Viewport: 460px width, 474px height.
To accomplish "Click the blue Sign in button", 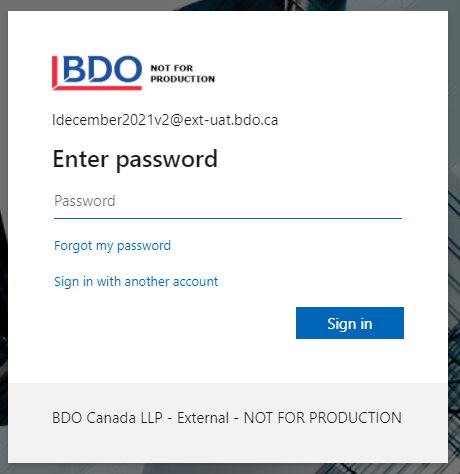I will click(350, 323).
